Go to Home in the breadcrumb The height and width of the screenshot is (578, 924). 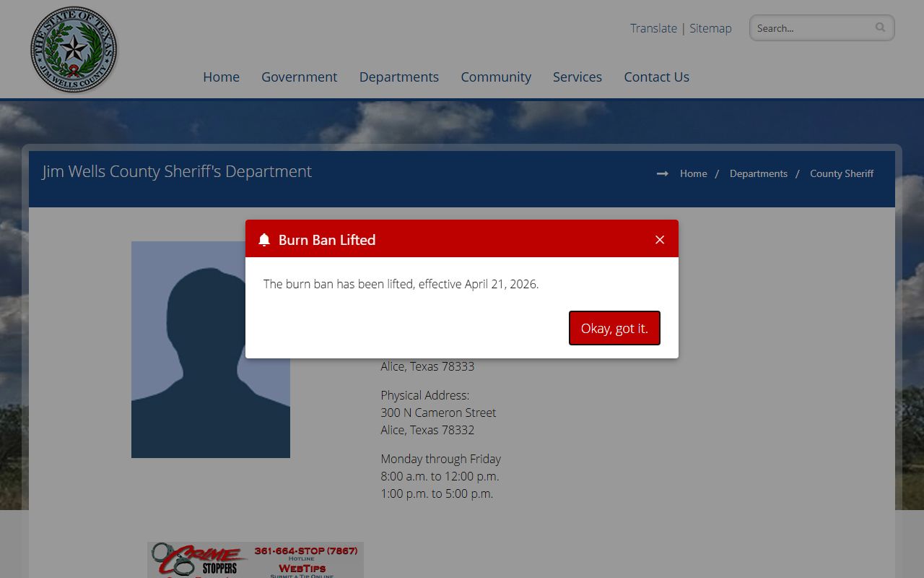coord(693,173)
